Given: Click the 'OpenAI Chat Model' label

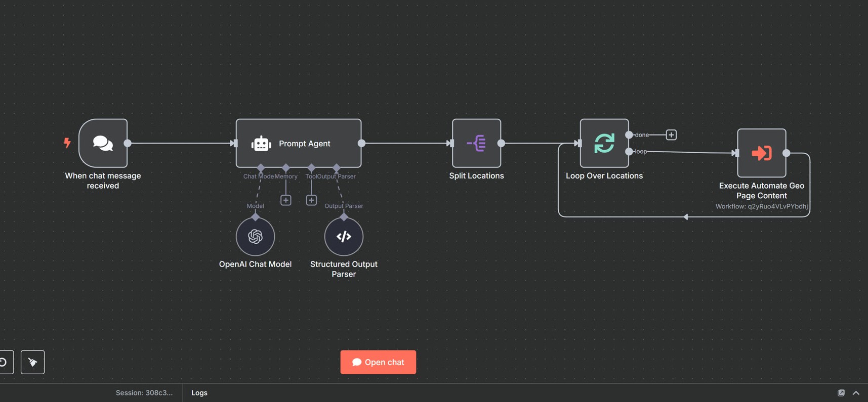Looking at the screenshot, I should tap(255, 264).
